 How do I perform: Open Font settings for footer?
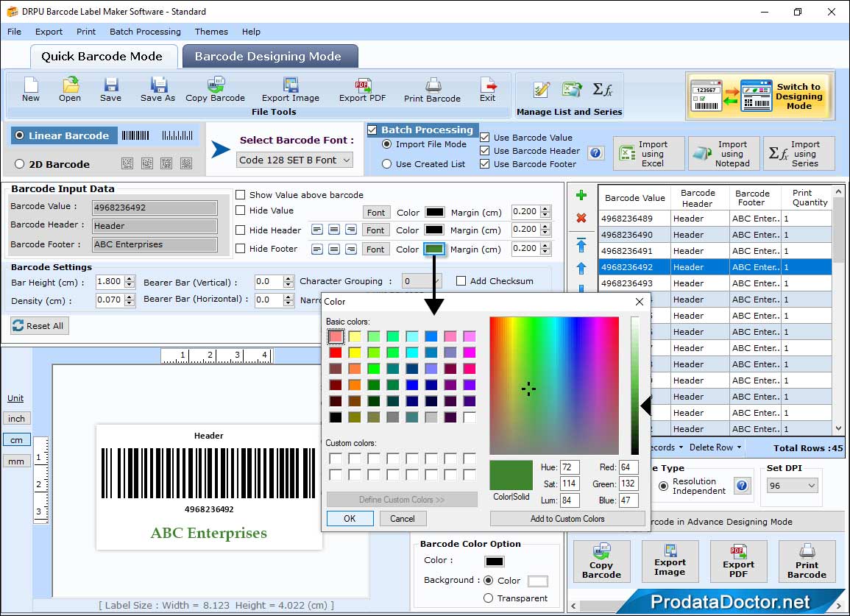[x=375, y=249]
